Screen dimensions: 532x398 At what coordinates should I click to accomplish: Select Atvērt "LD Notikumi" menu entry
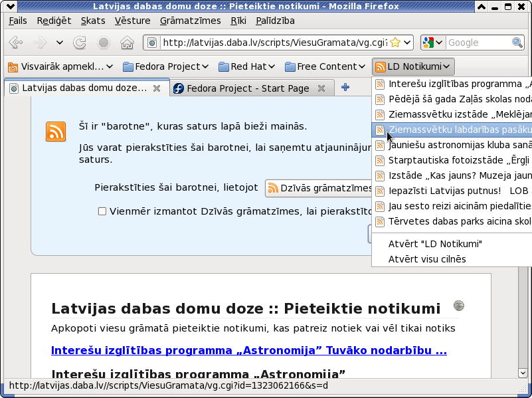452,244
